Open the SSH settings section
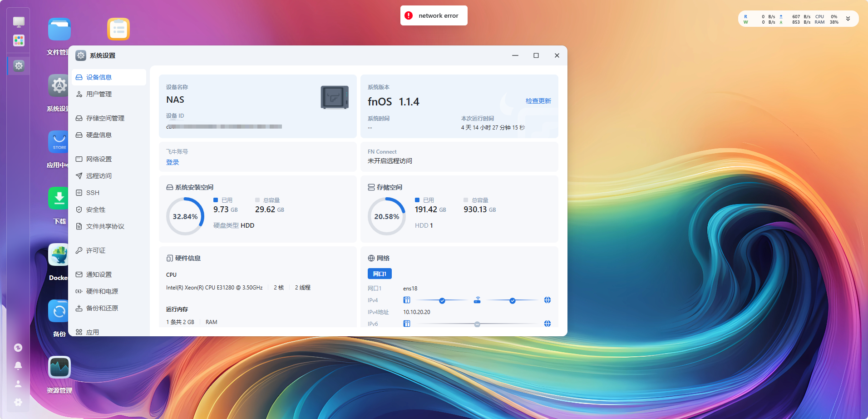 (109, 193)
